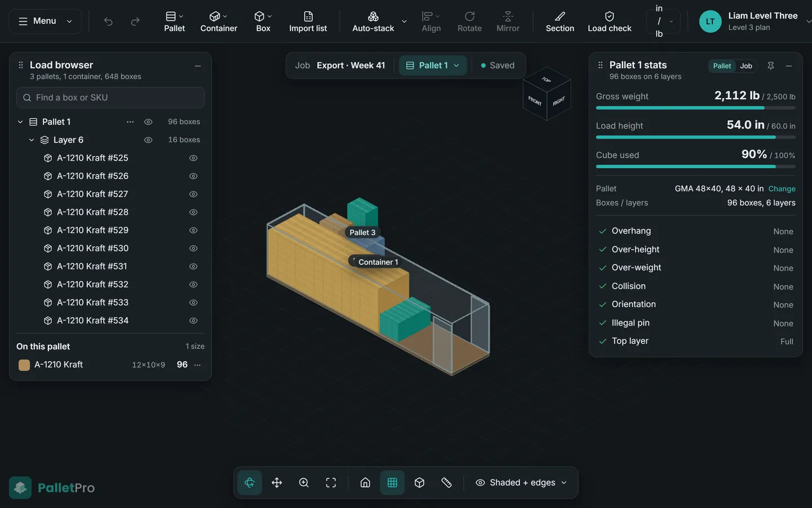Select the pan move tool
The image size is (812, 508).
(x=277, y=483)
